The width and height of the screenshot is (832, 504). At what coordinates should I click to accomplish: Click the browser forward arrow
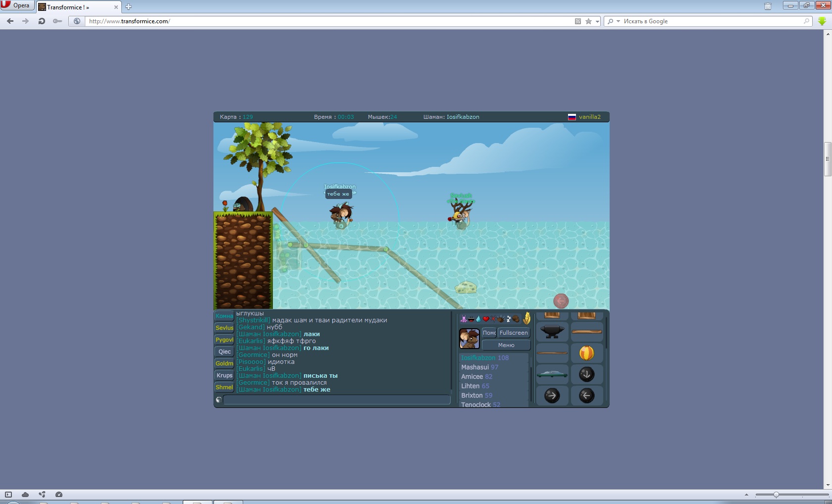point(26,21)
